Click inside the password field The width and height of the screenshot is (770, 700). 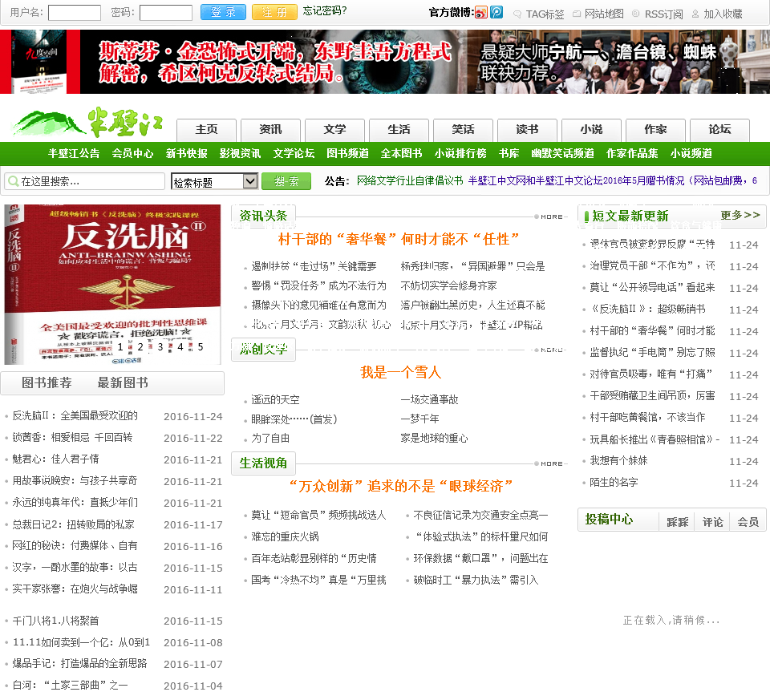point(165,12)
